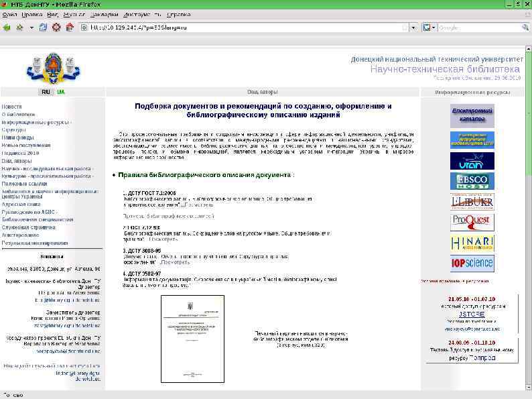Open the Електронний каталог banner
532x399 pixels.
pos(472,115)
